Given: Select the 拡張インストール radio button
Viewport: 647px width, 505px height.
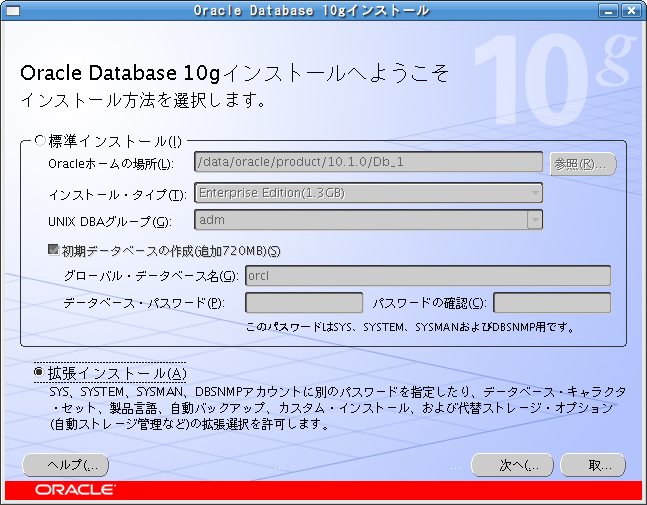Looking at the screenshot, I should coord(39,373).
